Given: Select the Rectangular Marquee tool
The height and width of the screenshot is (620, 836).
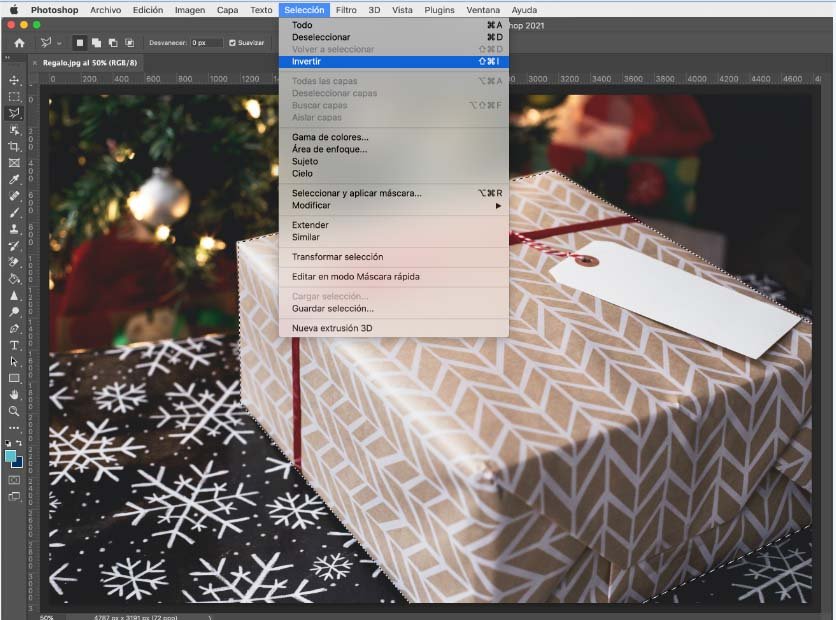Looking at the screenshot, I should (14, 97).
